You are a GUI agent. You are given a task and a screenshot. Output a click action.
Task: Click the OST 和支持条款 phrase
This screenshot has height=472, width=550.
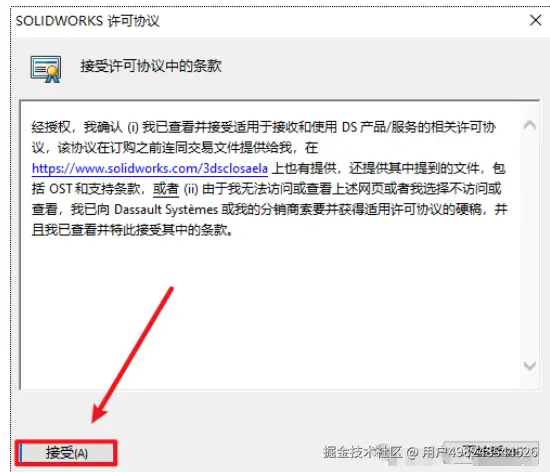[95, 189]
